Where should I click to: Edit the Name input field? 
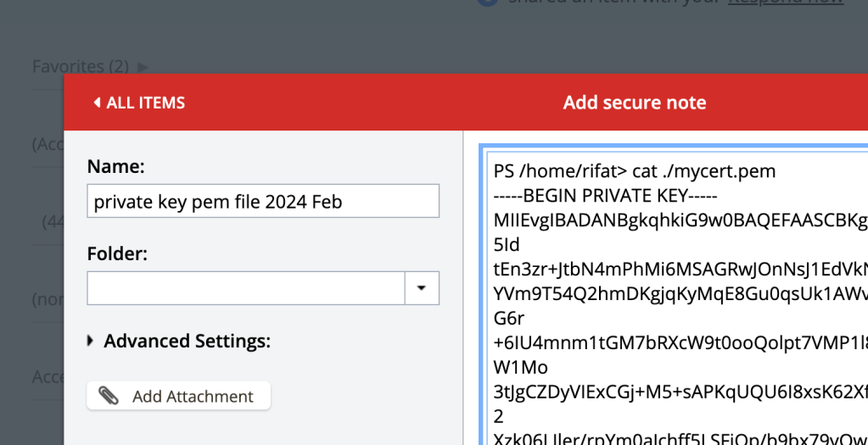(x=263, y=201)
